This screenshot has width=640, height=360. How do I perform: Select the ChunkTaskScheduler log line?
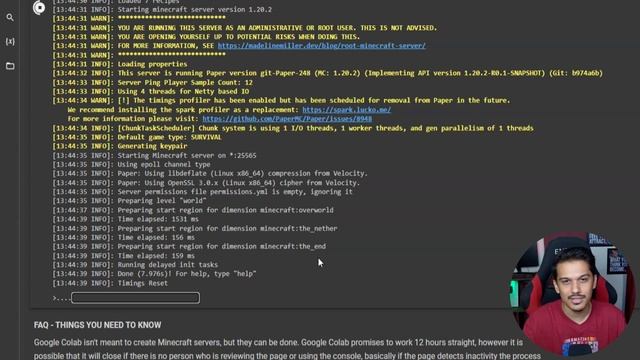pos(293,128)
